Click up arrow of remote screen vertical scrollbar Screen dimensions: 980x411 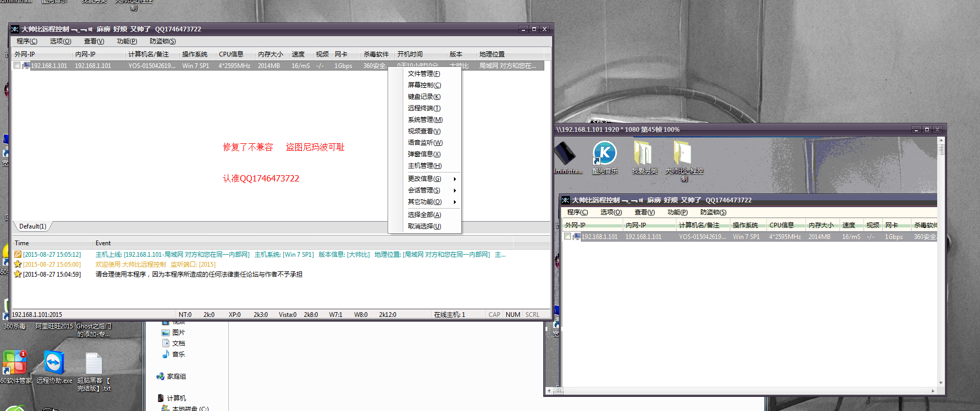(x=941, y=140)
